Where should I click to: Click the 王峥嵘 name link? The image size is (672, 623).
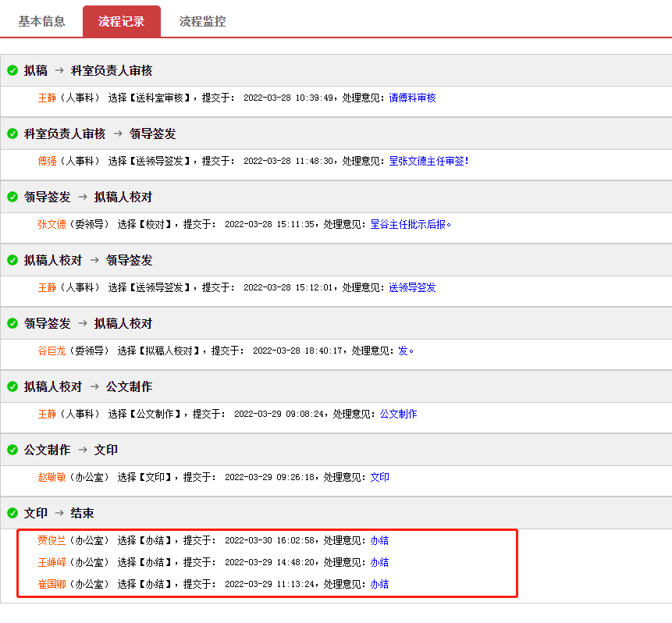[52, 562]
